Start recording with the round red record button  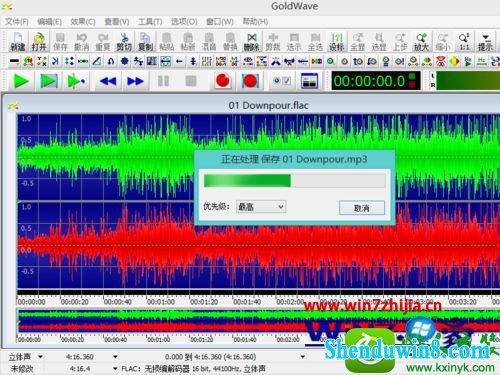pos(223,81)
